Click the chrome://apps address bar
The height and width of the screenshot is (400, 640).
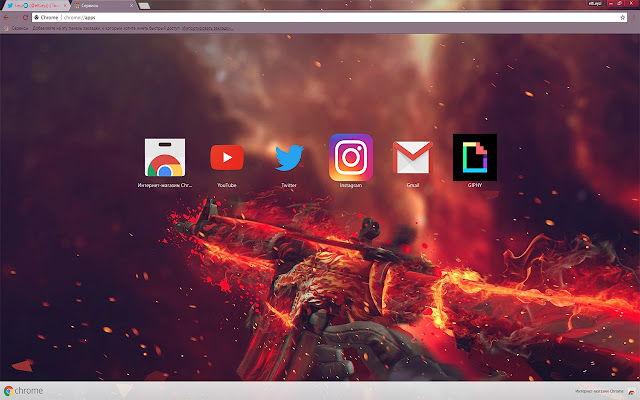pyautogui.click(x=330, y=18)
